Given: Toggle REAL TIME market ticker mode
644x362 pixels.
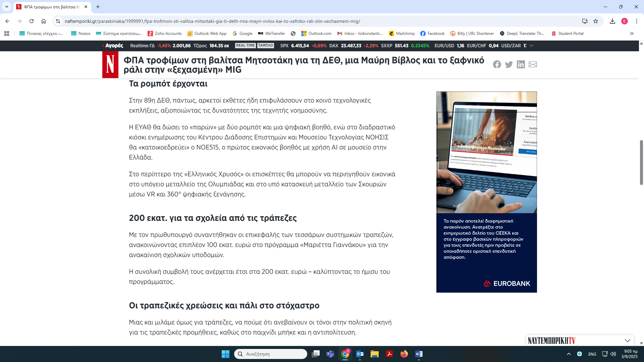Looking at the screenshot, I should [x=245, y=46].
